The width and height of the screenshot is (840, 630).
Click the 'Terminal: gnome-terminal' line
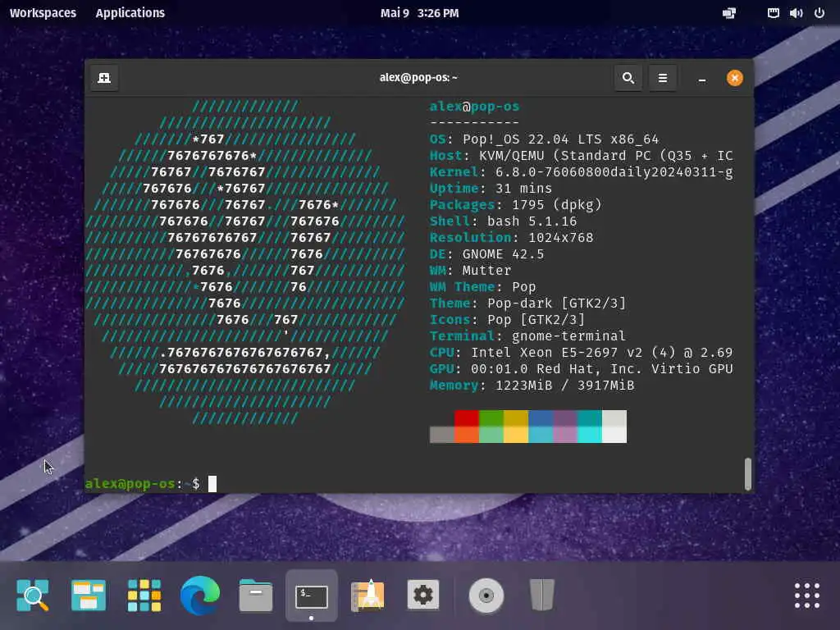[527, 336]
